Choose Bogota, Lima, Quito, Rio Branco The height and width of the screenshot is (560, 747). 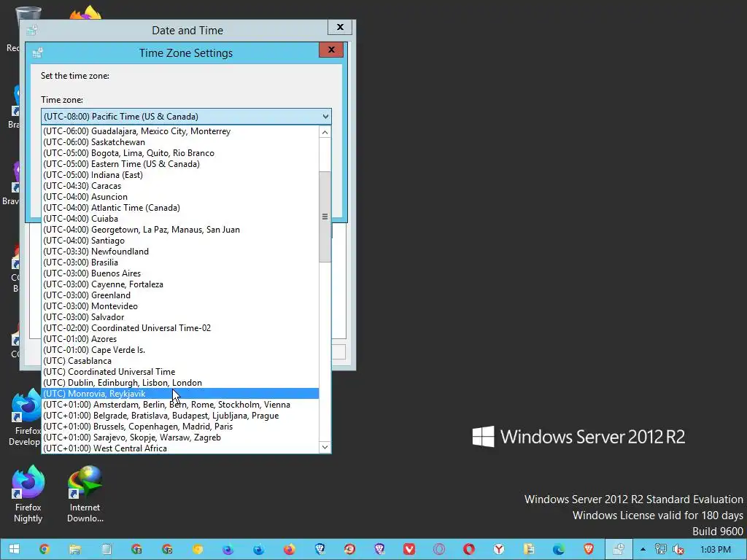tap(180, 153)
